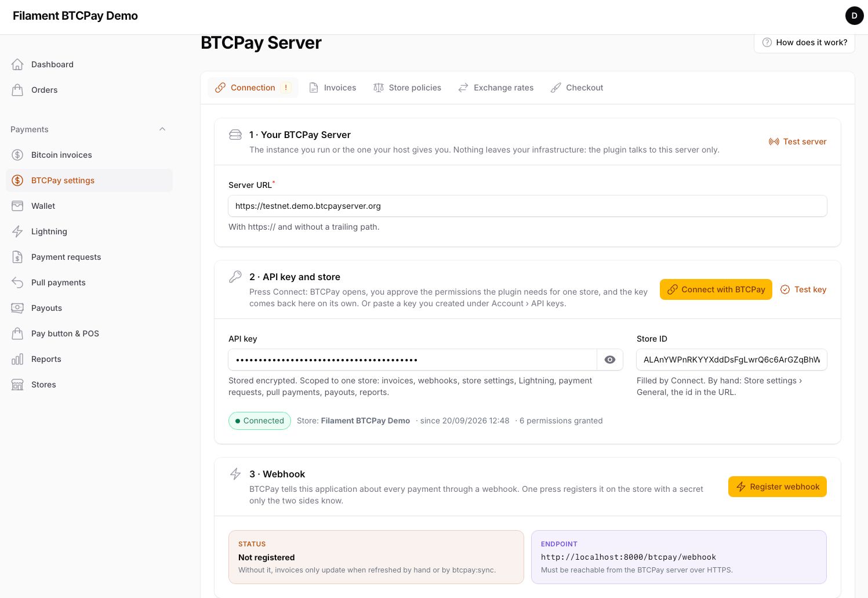Image resolution: width=868 pixels, height=598 pixels.
Task: Click the warning badge on Connection tab
Action: [286, 88]
